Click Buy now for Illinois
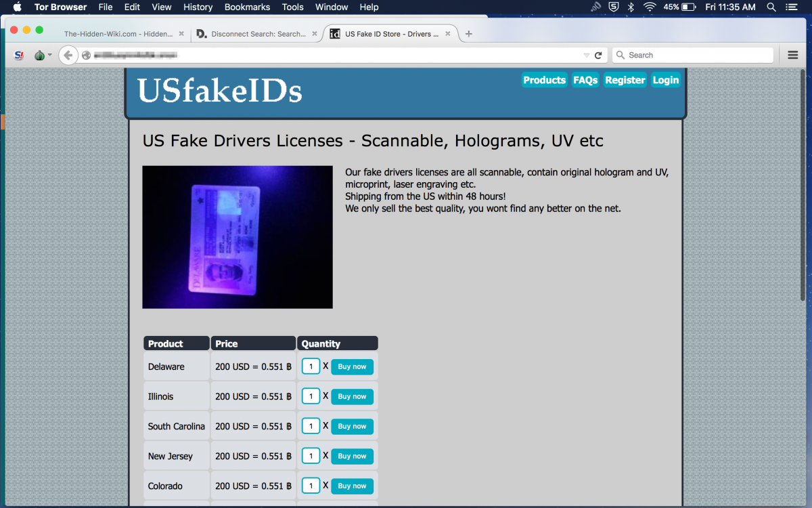Viewport: 812px width, 508px height. pos(353,396)
